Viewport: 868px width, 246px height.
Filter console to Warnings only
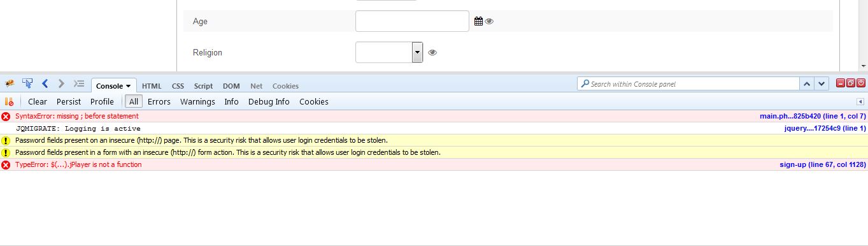(197, 101)
